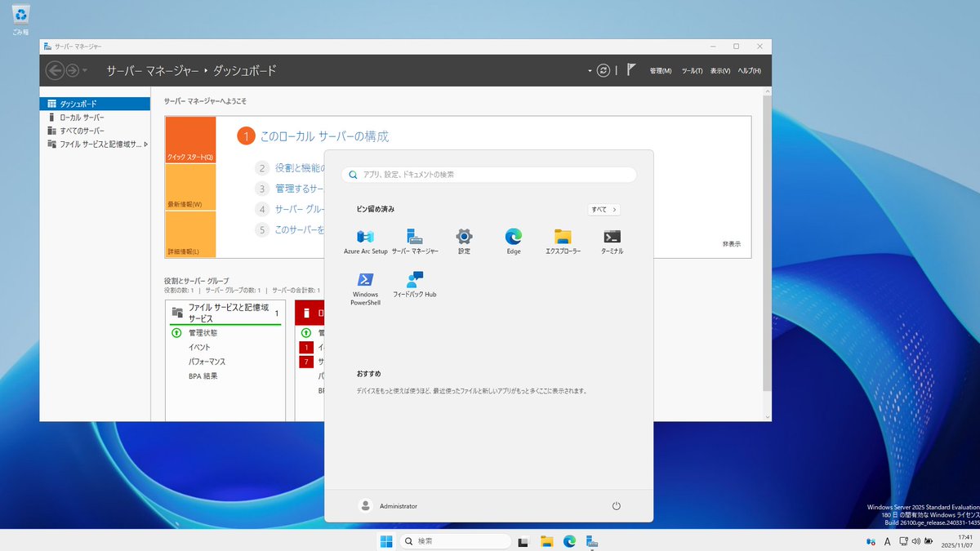Open the ヘルプ(H) menu
The image size is (980, 551).
(x=749, y=70)
